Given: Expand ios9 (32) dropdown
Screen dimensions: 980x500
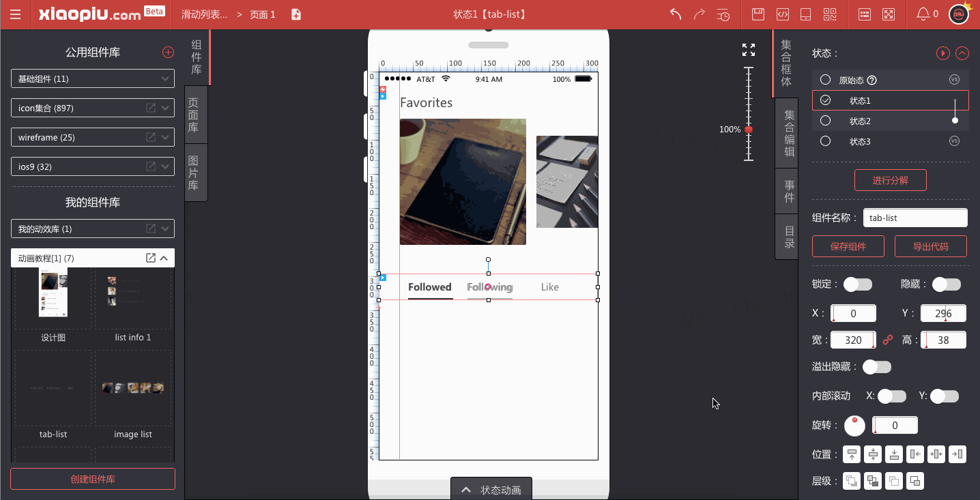Looking at the screenshot, I should tap(165, 166).
